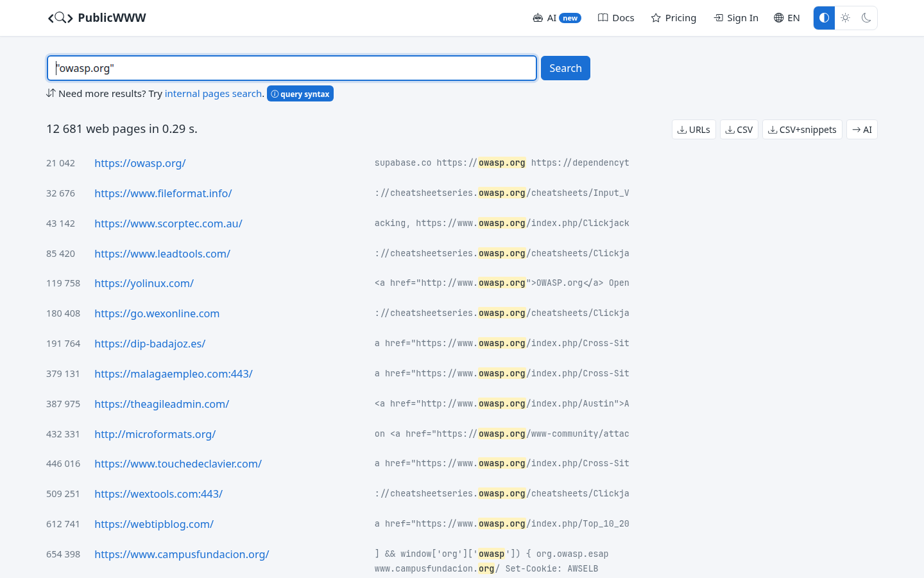Open the Pricing page
The width and height of the screenshot is (924, 578).
tap(674, 18)
